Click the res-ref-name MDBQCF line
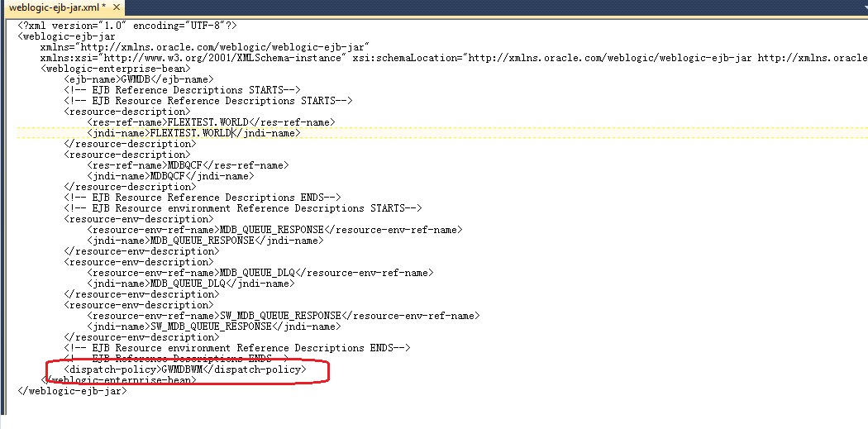This screenshot has width=868, height=429. click(x=188, y=165)
